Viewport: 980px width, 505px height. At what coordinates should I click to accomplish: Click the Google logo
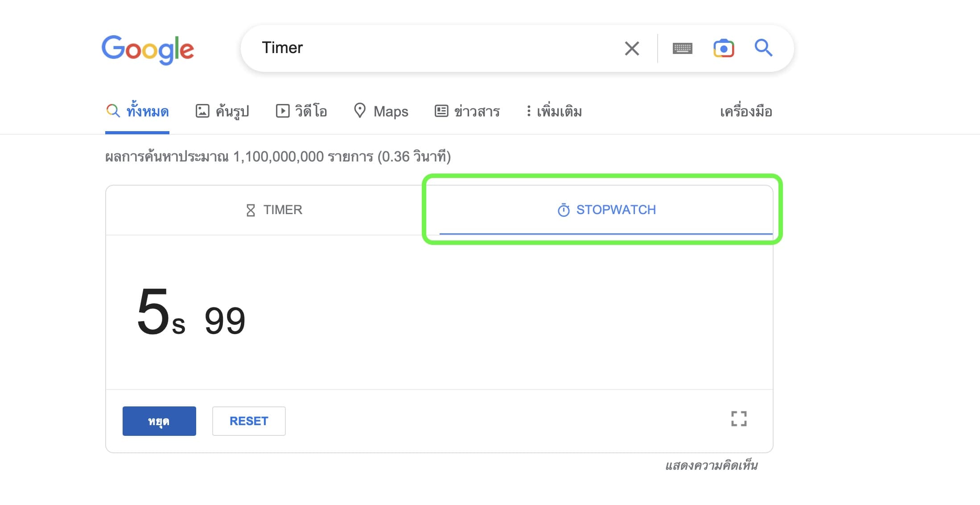coord(148,49)
